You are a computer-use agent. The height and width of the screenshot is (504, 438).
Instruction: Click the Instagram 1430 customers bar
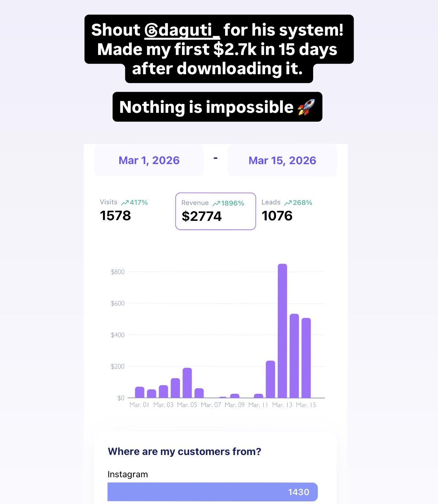pyautogui.click(x=212, y=492)
